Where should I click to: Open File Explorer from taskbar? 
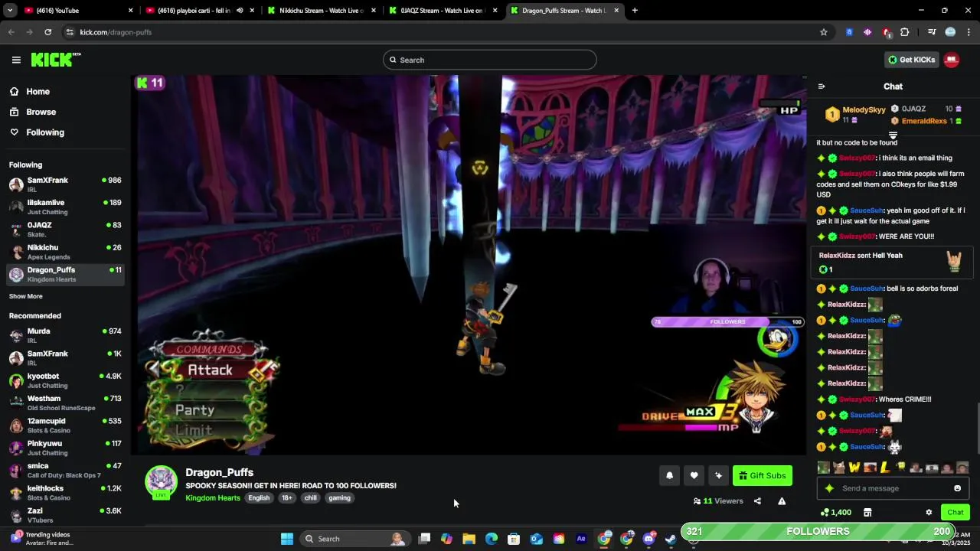click(x=469, y=539)
